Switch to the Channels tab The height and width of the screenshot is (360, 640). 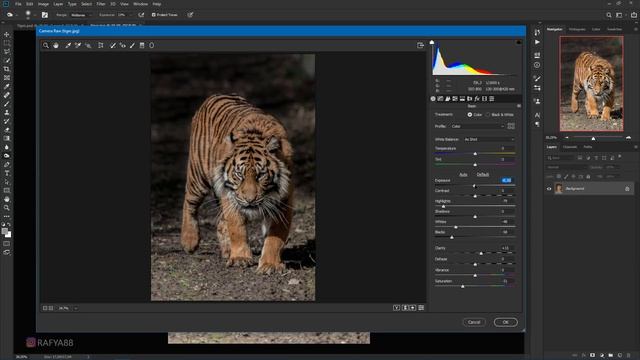pos(570,147)
